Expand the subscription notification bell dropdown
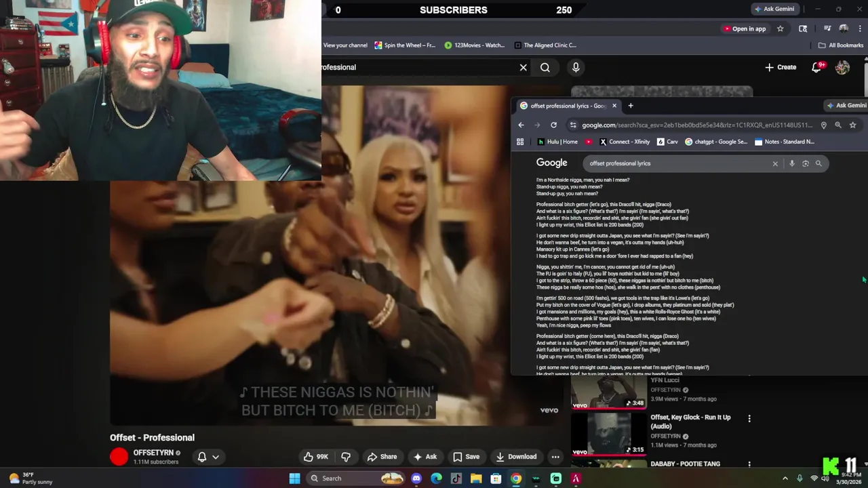Image resolution: width=868 pixels, height=488 pixels. (208, 457)
